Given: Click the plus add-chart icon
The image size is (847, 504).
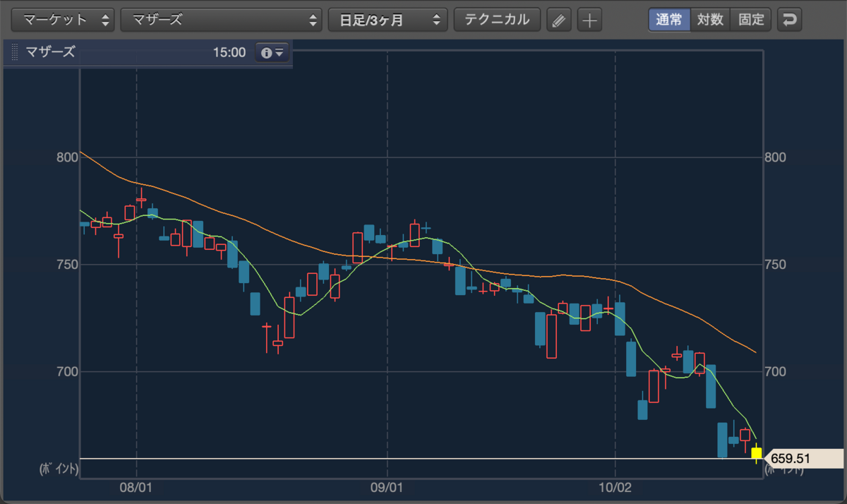Looking at the screenshot, I should [x=589, y=20].
